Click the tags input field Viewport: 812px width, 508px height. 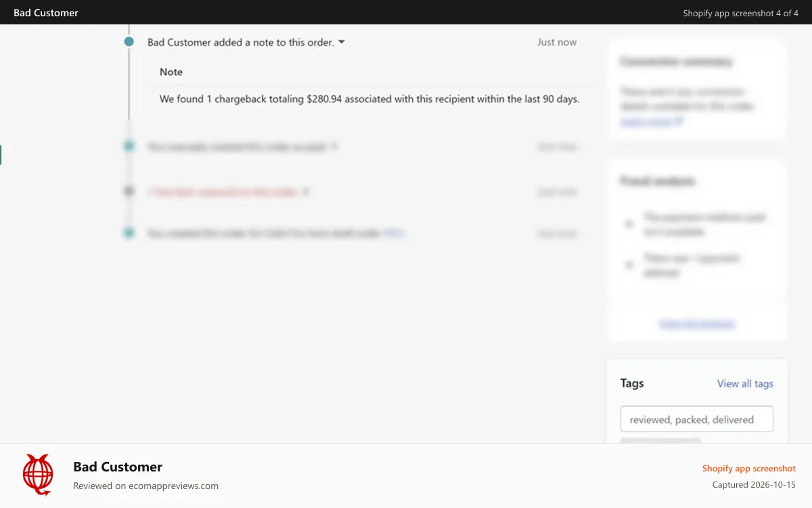coord(696,419)
